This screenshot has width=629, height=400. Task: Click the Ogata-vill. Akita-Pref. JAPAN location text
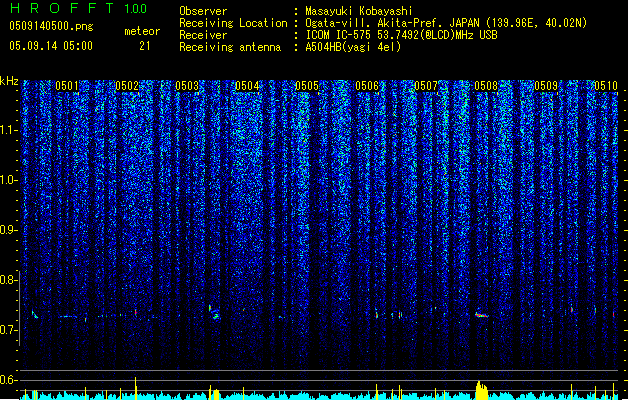coord(446,23)
